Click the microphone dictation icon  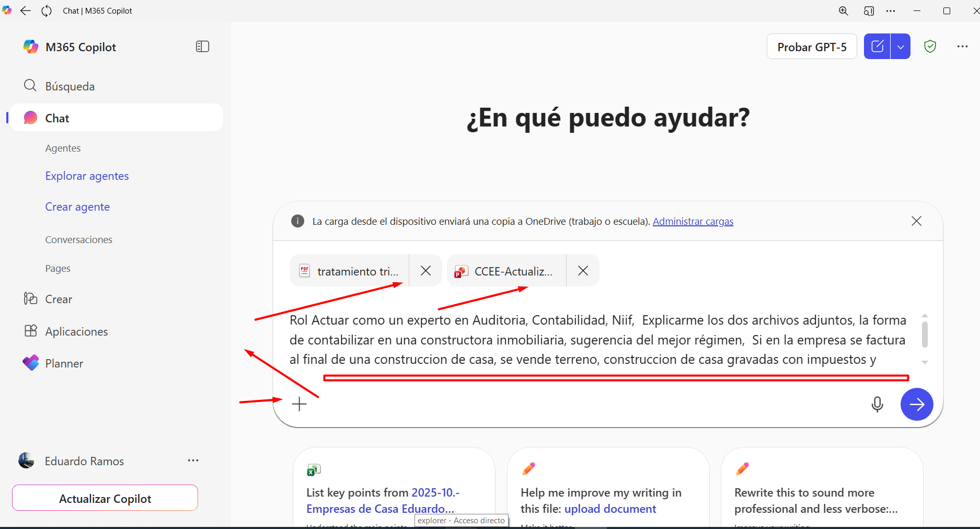[x=877, y=404]
